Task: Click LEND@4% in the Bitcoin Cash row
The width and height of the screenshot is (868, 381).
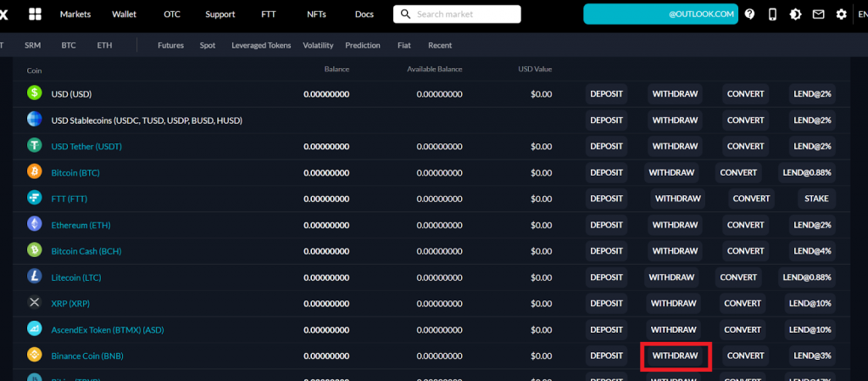Action: 812,251
